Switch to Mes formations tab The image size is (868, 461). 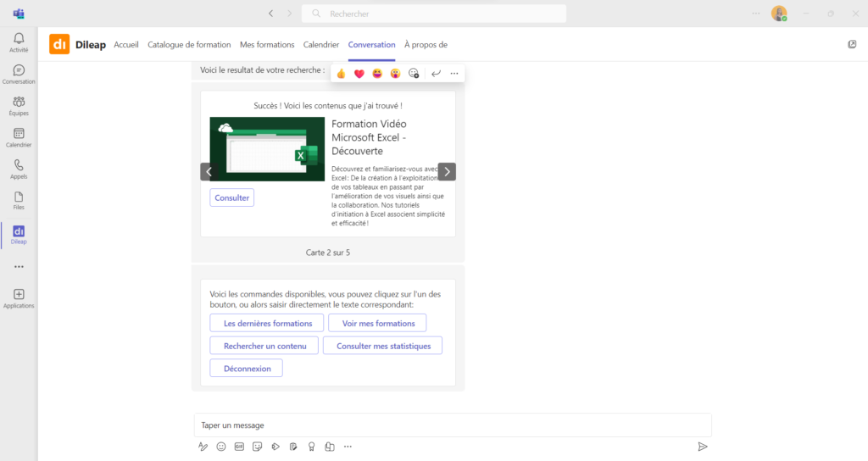[x=267, y=45]
